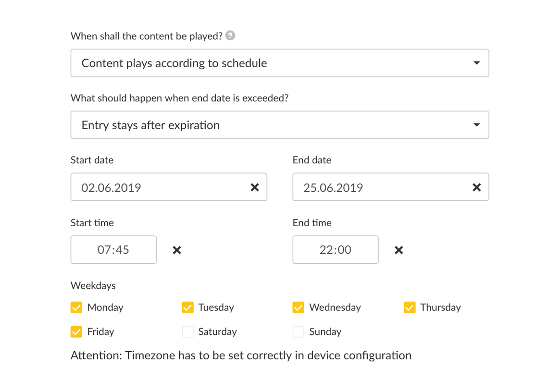
Task: Clear the End time value
Action: (398, 250)
